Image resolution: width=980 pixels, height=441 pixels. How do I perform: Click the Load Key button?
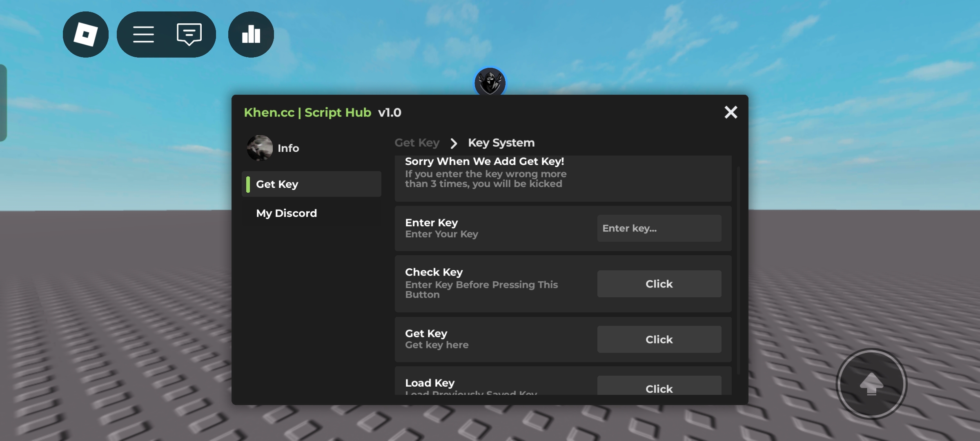point(659,385)
